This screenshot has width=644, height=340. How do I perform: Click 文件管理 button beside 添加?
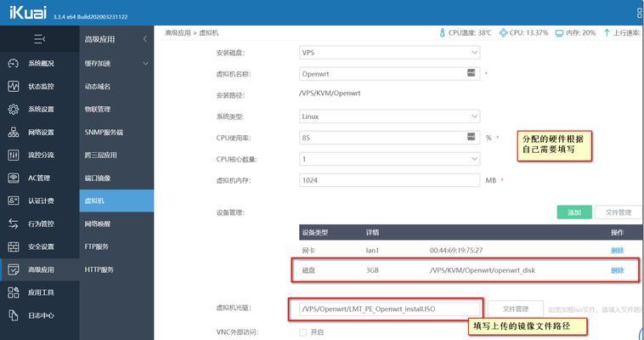619,212
